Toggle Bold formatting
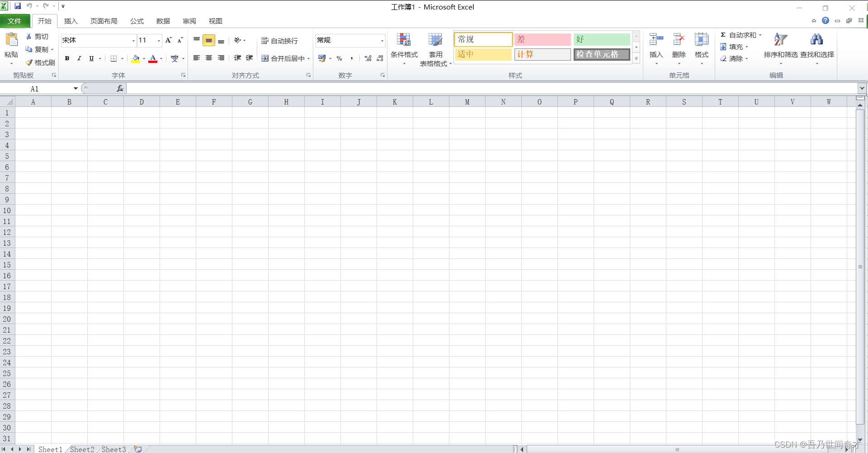 [67, 58]
